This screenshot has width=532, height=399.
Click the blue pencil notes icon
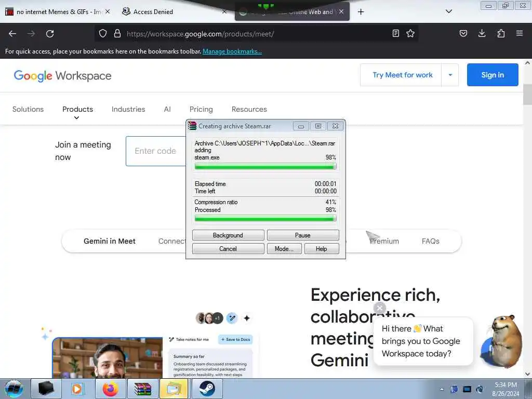pos(232,318)
